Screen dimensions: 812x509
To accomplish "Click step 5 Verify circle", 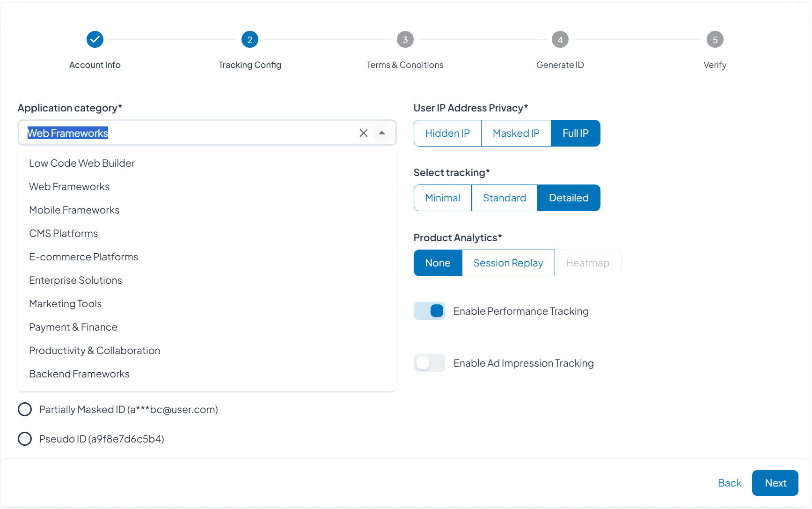I will click(x=715, y=40).
